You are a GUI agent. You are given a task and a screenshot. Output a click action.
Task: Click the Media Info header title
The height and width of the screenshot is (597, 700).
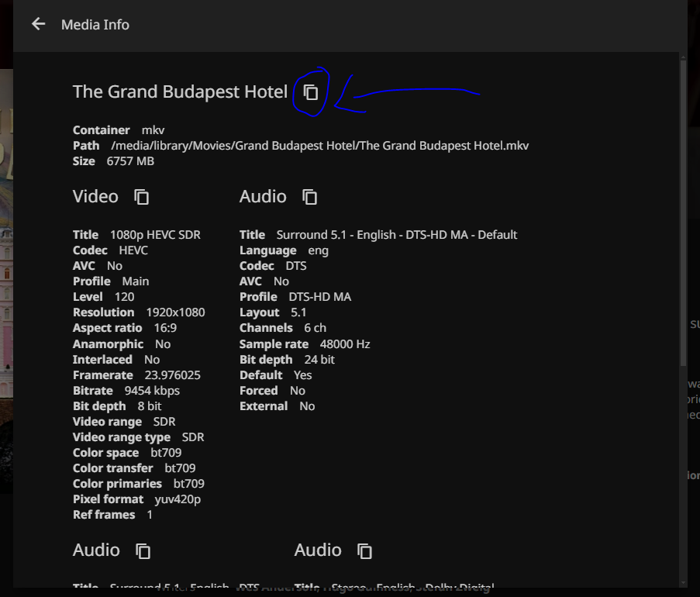[95, 25]
